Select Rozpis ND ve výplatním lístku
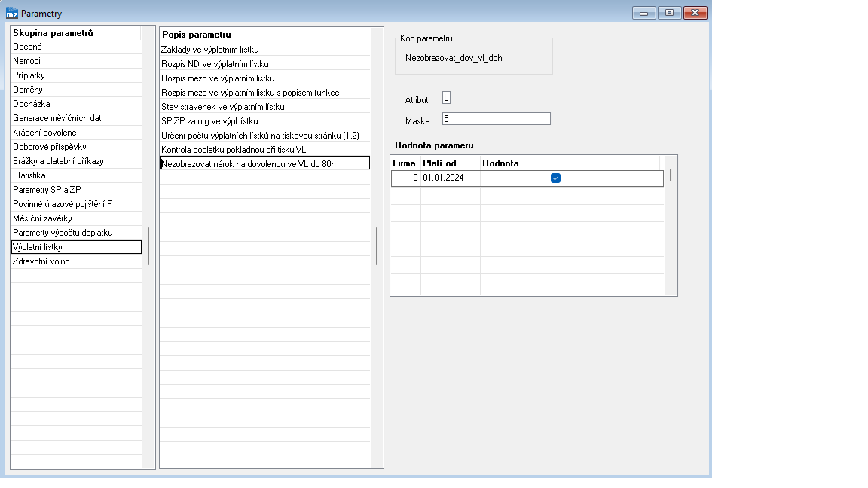The width and height of the screenshot is (868, 488). tap(265, 64)
